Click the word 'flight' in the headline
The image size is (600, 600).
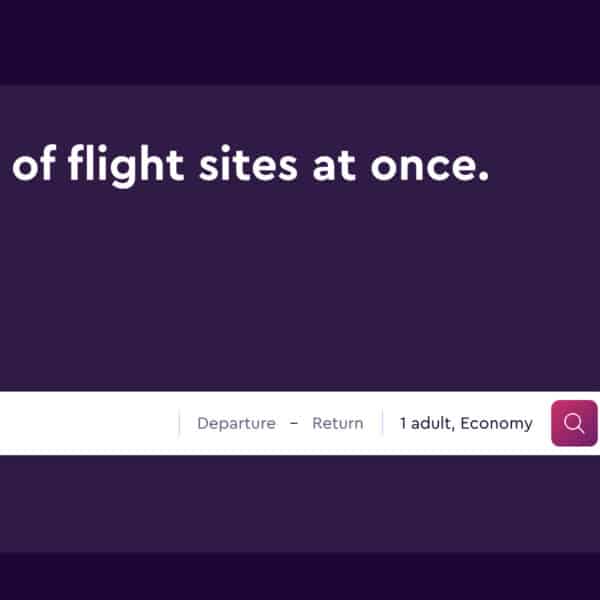coord(124,165)
